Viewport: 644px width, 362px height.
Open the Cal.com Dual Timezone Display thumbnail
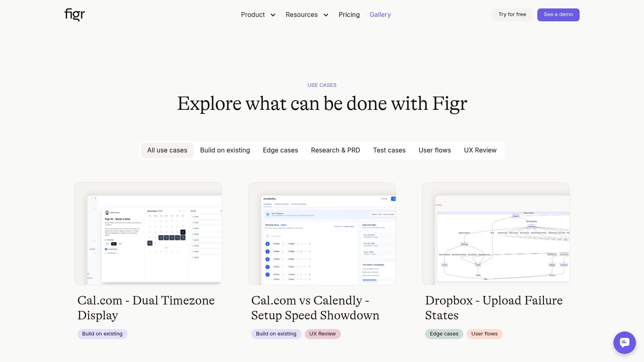click(148, 234)
